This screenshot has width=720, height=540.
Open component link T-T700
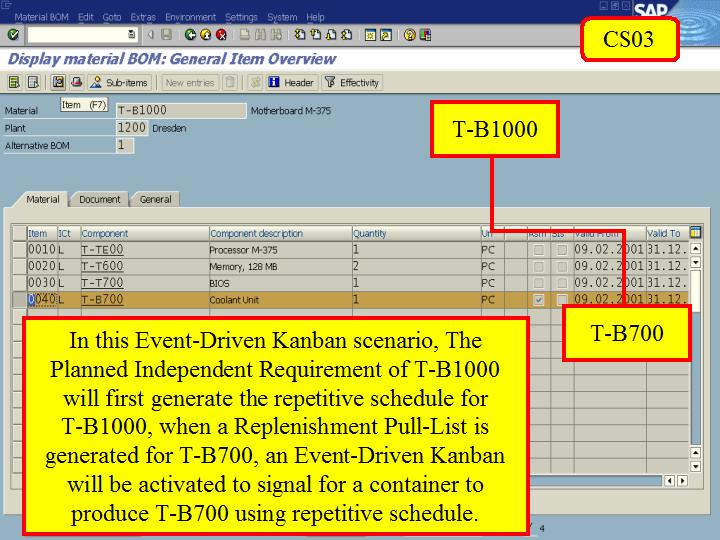tap(102, 282)
